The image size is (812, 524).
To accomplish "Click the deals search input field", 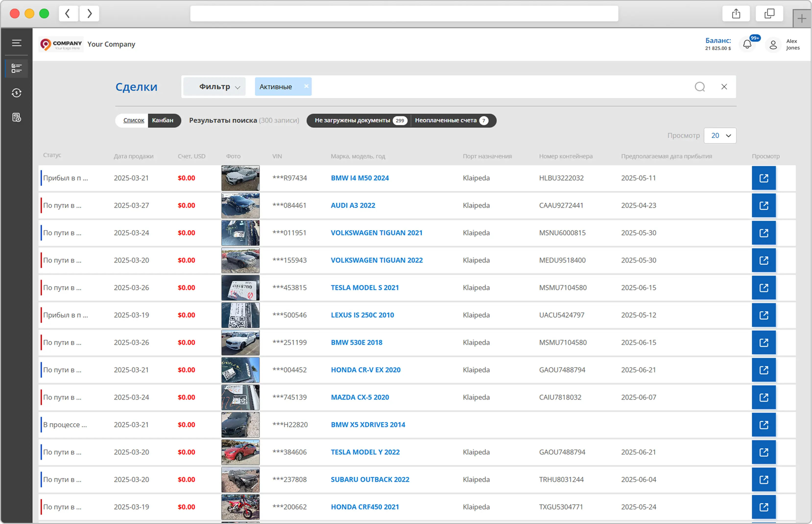I will [500, 87].
